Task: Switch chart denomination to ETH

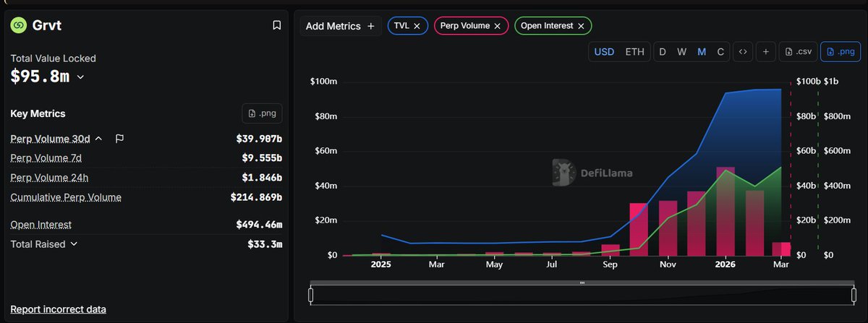Action: tap(634, 52)
